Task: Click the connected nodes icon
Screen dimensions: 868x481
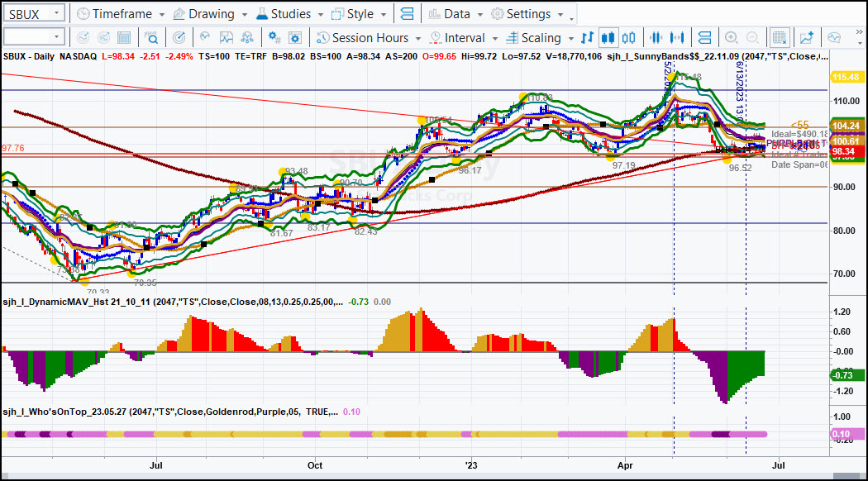Action: (247, 38)
